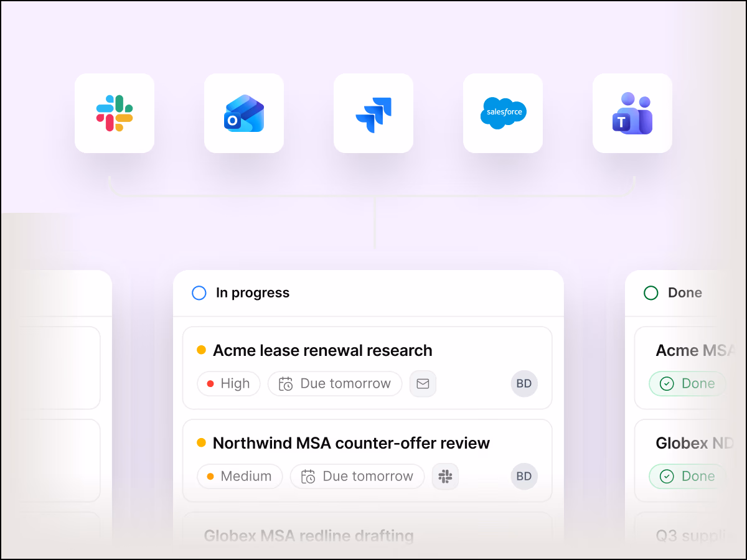Click the Slack source icon on Northwind card
The width and height of the screenshot is (747, 560).
point(445,477)
